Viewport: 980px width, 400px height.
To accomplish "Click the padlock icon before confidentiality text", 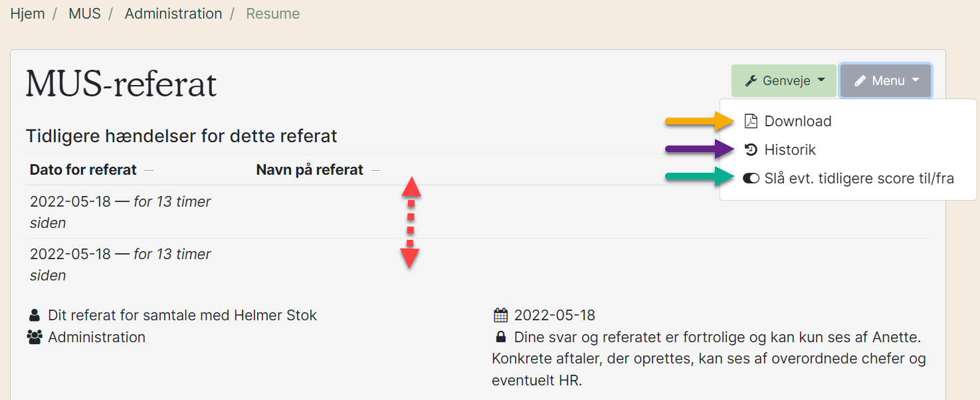I will pyautogui.click(x=500, y=337).
